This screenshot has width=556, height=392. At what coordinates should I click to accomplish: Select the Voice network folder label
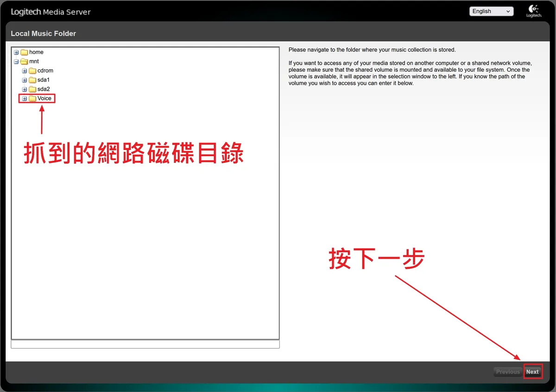pos(44,99)
